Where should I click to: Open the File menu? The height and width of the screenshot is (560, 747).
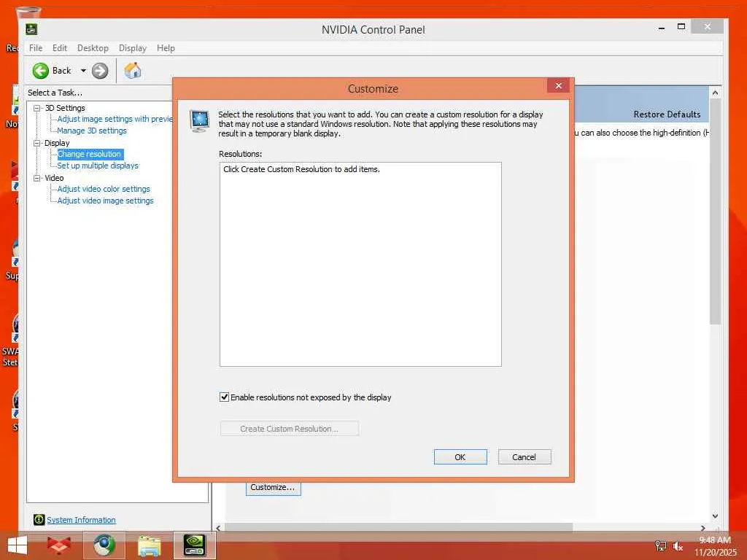[36, 48]
